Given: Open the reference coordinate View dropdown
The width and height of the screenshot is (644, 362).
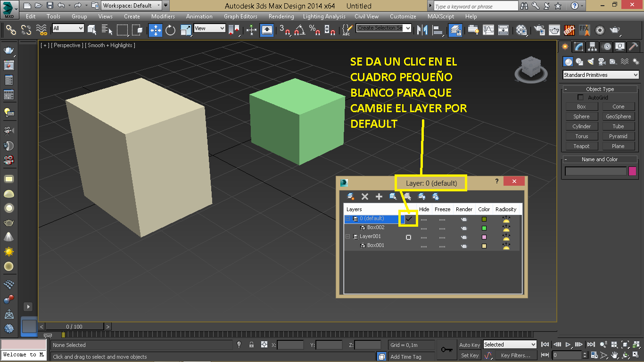Looking at the screenshot, I should point(209,28).
